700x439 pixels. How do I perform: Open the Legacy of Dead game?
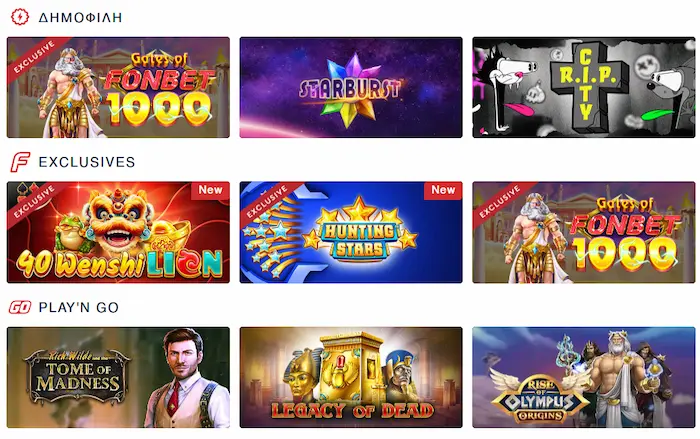(351, 377)
